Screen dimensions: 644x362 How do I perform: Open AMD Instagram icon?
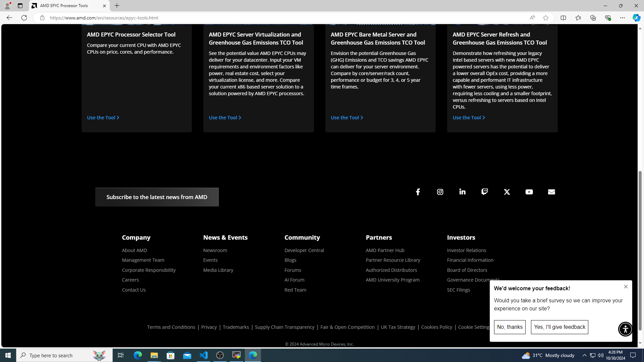point(440,192)
